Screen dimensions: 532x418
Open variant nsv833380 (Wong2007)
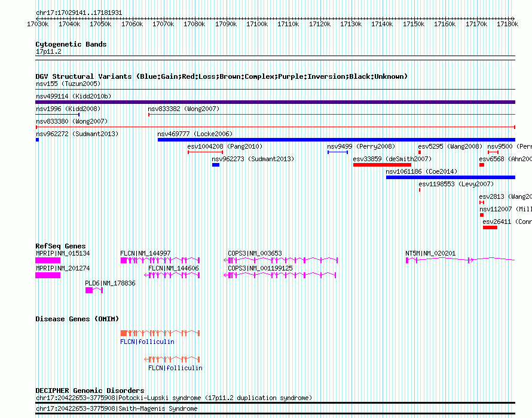(72, 121)
